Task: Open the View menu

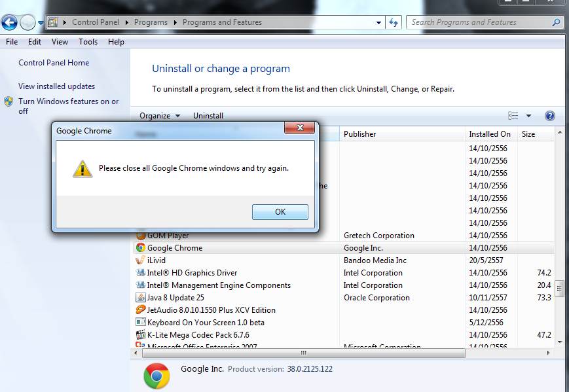Action: pos(60,42)
